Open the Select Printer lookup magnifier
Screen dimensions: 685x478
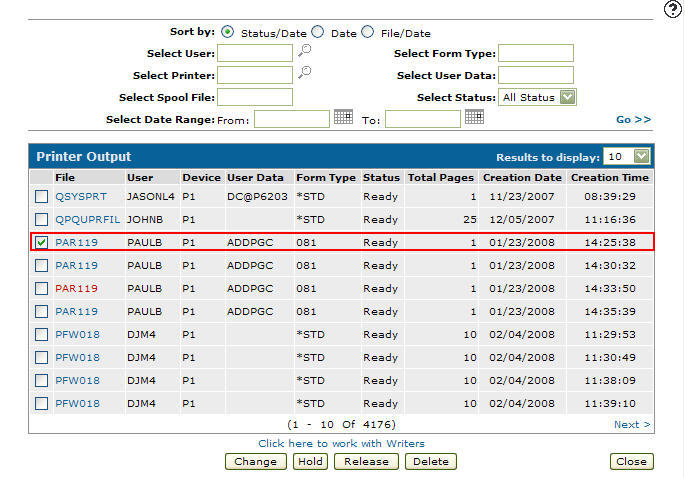tap(304, 73)
